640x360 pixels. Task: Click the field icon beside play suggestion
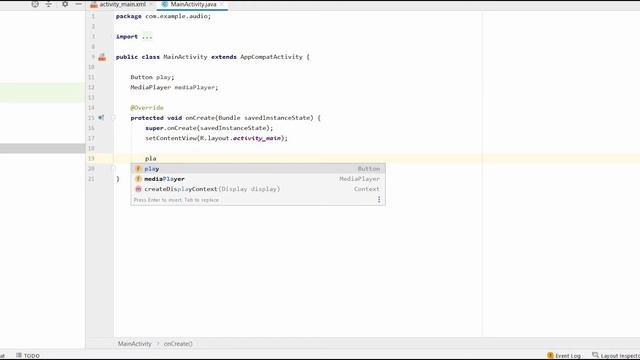(x=138, y=169)
